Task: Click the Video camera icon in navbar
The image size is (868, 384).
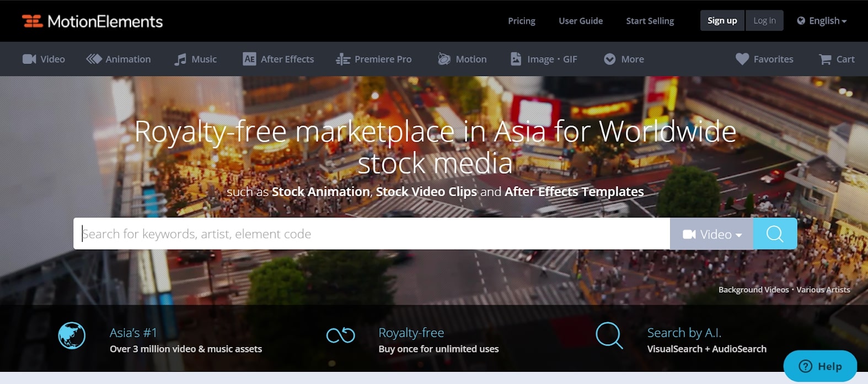Action: pos(29,59)
